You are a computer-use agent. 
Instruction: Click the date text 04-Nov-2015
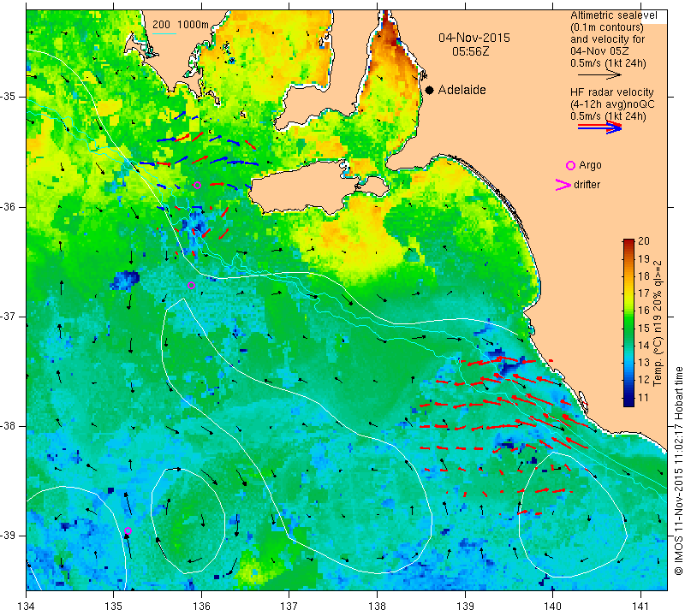(x=474, y=38)
